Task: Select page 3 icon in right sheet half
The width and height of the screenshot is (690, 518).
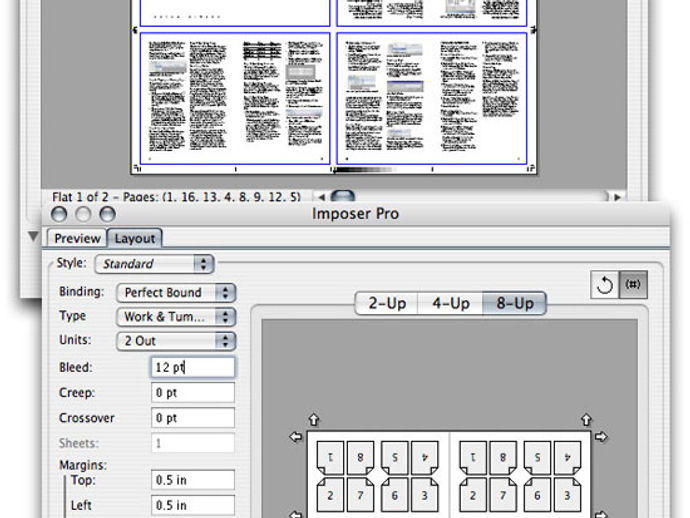Action: (x=567, y=495)
